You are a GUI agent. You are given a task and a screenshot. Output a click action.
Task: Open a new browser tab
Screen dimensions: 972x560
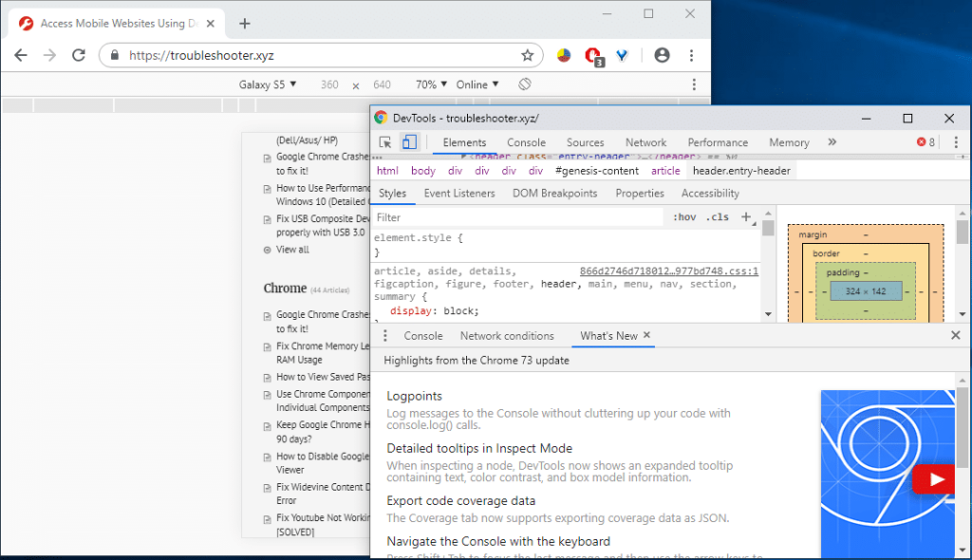point(245,24)
